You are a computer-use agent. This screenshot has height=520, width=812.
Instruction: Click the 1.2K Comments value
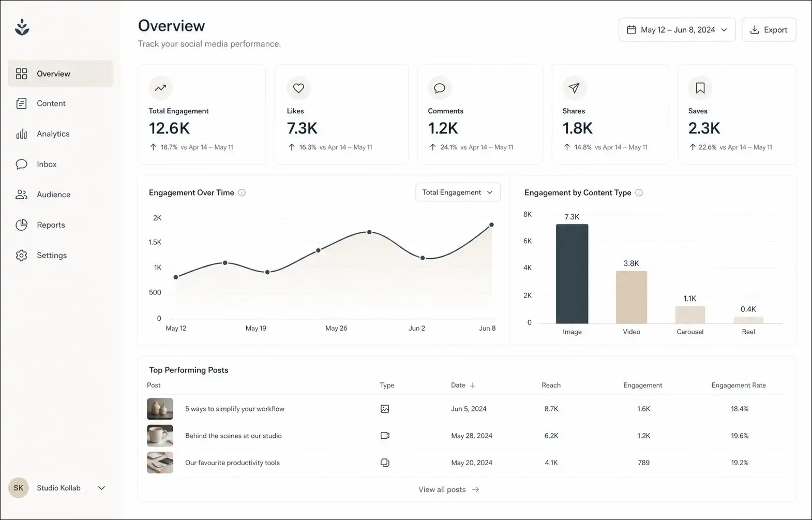(443, 128)
